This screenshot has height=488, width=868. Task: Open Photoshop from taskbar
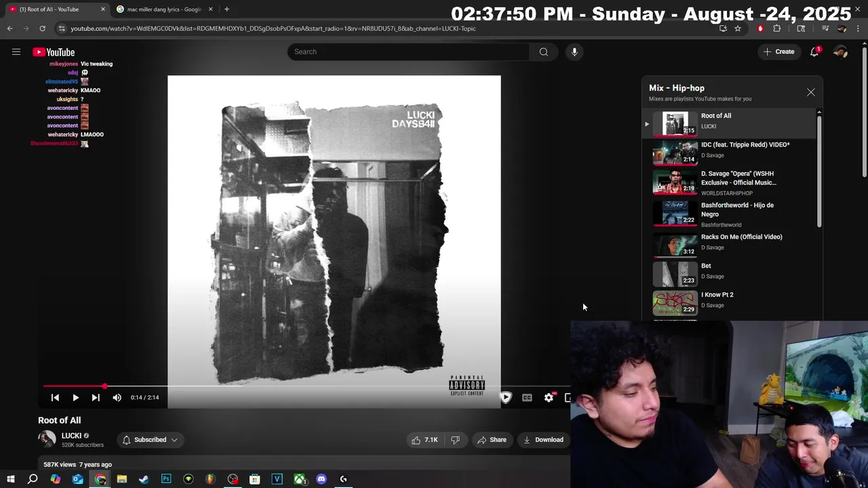(166, 479)
